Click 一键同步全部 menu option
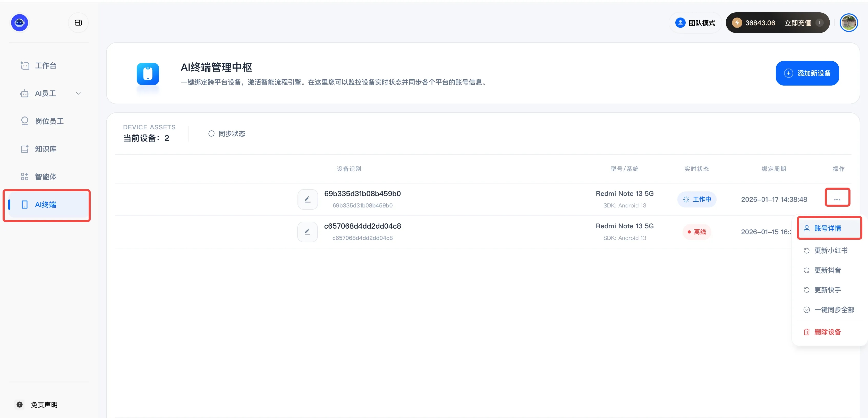The height and width of the screenshot is (418, 868). coord(834,310)
